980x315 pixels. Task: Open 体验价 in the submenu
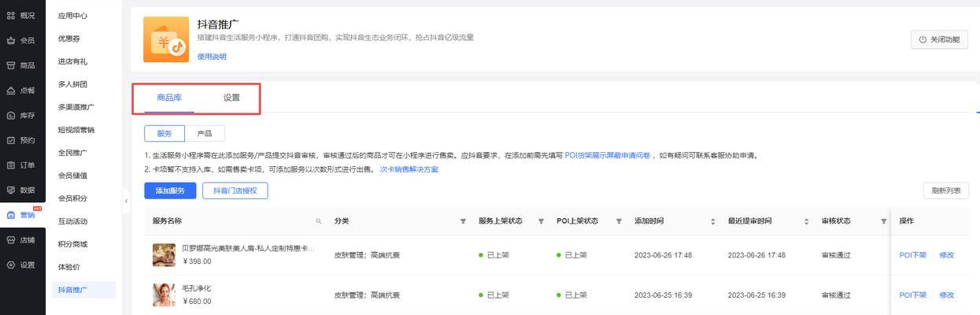[68, 267]
